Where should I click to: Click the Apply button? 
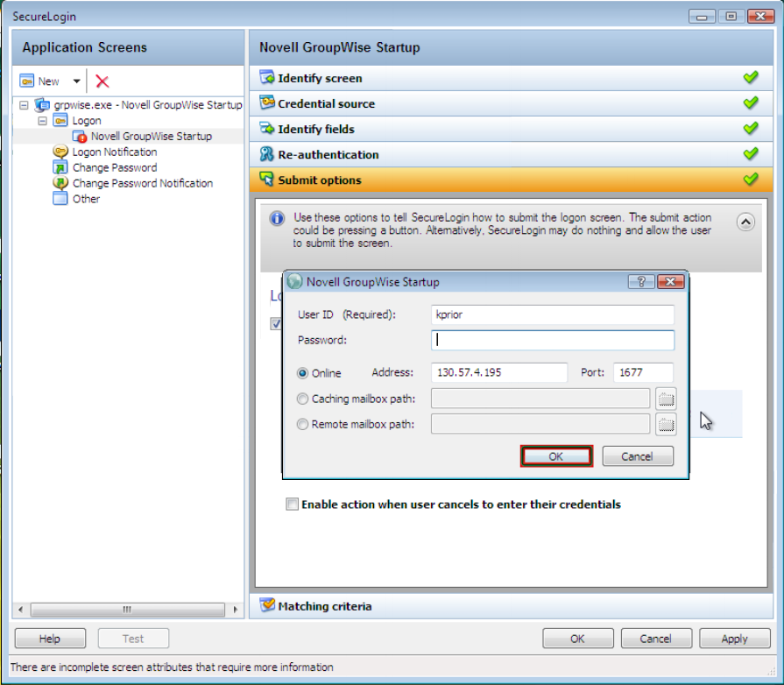(x=734, y=639)
